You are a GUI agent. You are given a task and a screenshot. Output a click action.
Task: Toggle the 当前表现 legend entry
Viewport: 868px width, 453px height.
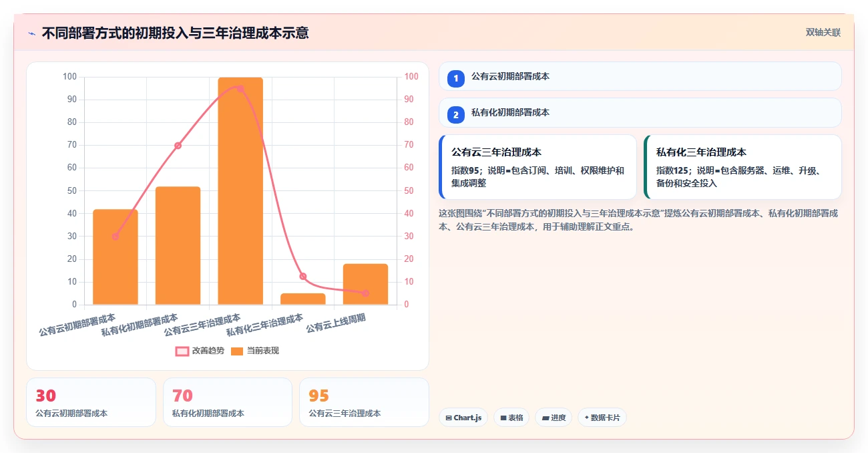point(255,351)
